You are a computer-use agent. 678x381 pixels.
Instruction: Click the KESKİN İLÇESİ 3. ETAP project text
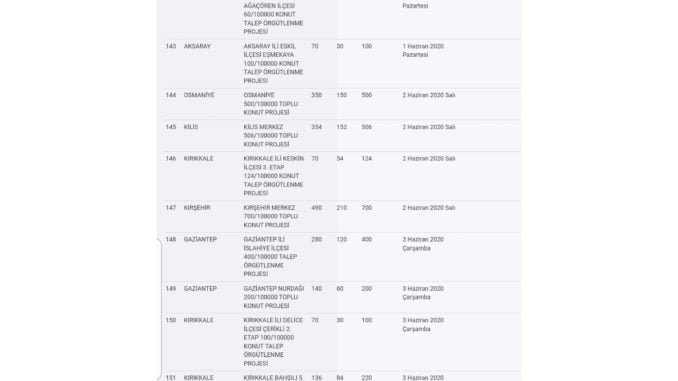(x=274, y=176)
